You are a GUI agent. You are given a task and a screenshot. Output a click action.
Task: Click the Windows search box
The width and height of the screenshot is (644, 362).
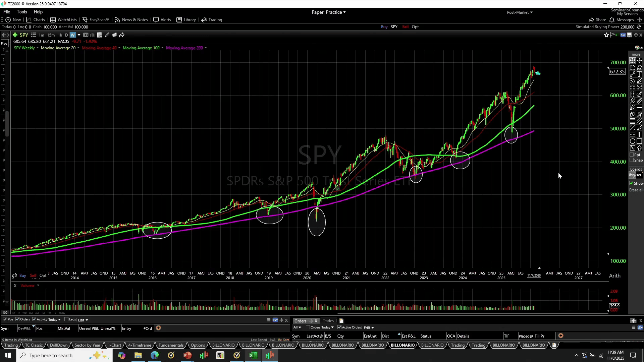pos(51,355)
